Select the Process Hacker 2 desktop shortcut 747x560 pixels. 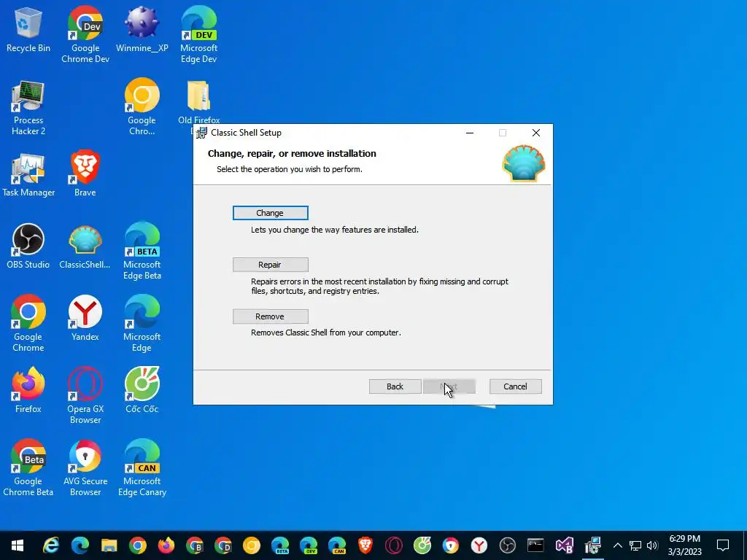coord(28,108)
